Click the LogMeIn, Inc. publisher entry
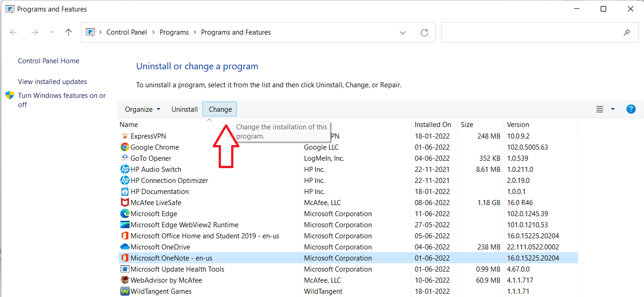The image size is (644, 297). [x=324, y=158]
